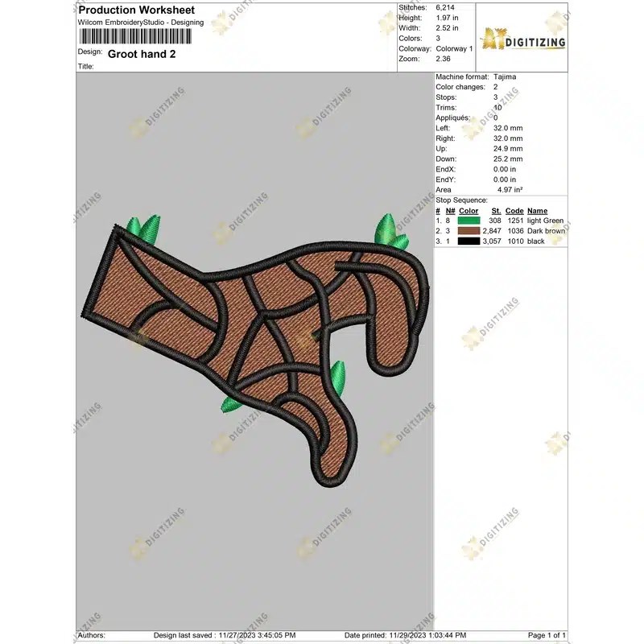Screen dimensions: 644x644
Task: Click the 'Stop Sequence:' heading
Action: pos(461,200)
